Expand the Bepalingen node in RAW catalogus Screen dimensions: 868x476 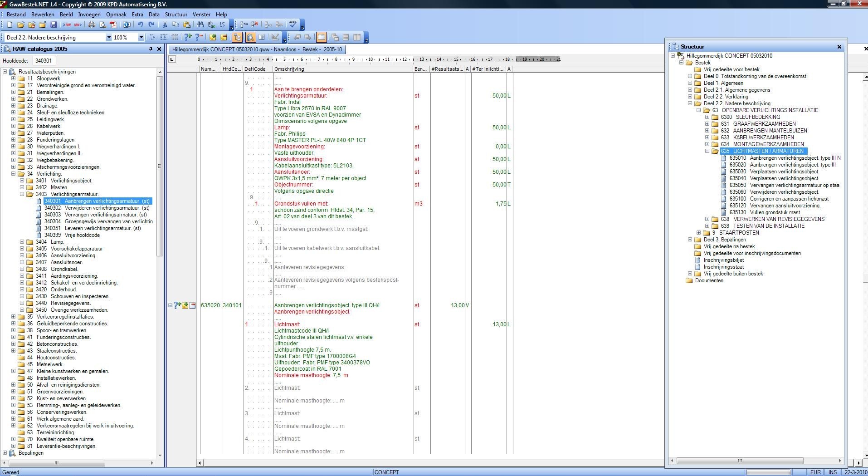pyautogui.click(x=5, y=453)
